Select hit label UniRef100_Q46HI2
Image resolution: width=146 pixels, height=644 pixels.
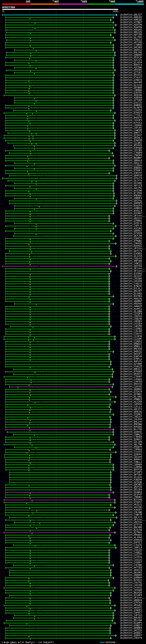(x=131, y=50)
